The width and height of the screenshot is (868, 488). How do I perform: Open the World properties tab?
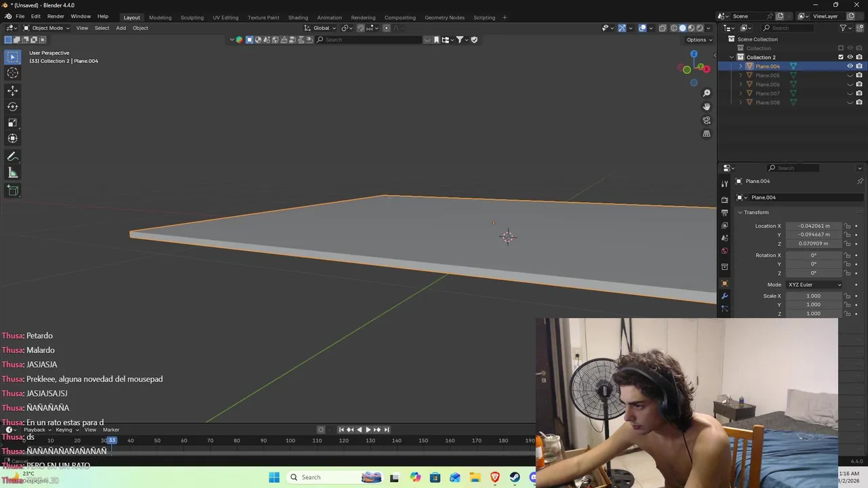pos(724,251)
